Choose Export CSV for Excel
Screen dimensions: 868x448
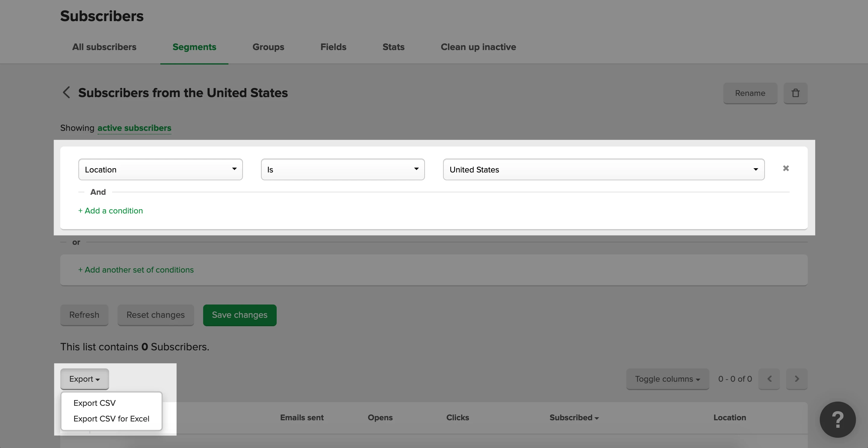pyautogui.click(x=111, y=418)
